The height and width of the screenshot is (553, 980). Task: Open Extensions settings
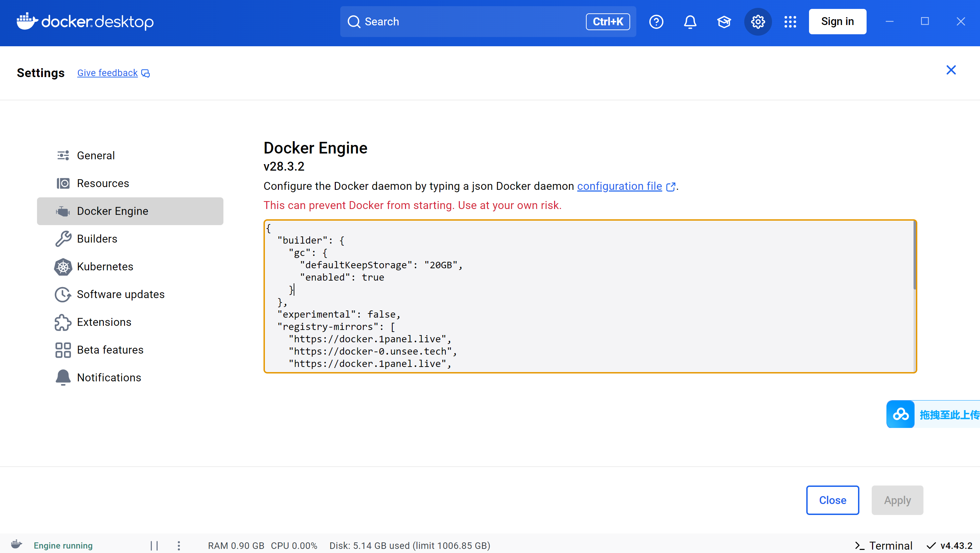point(130,322)
